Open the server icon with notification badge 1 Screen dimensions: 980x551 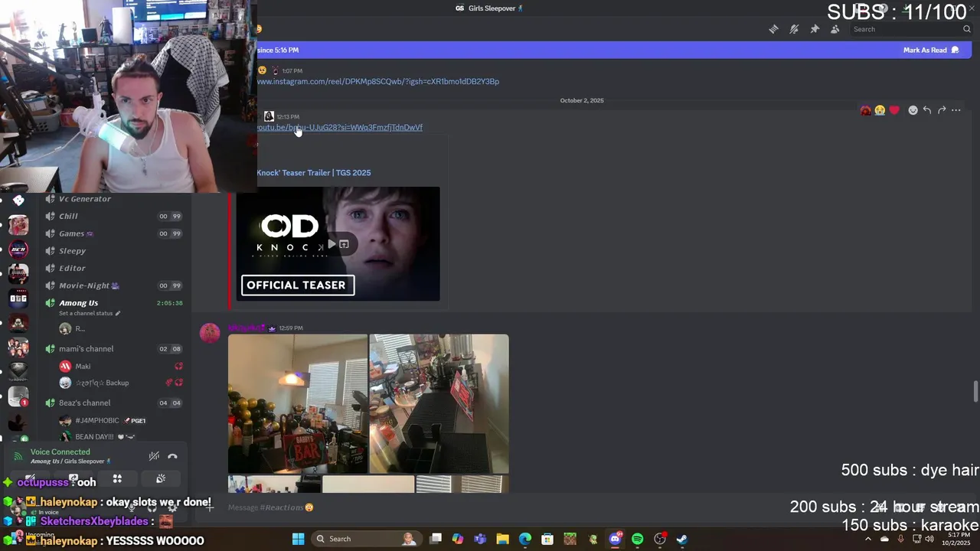pyautogui.click(x=18, y=396)
